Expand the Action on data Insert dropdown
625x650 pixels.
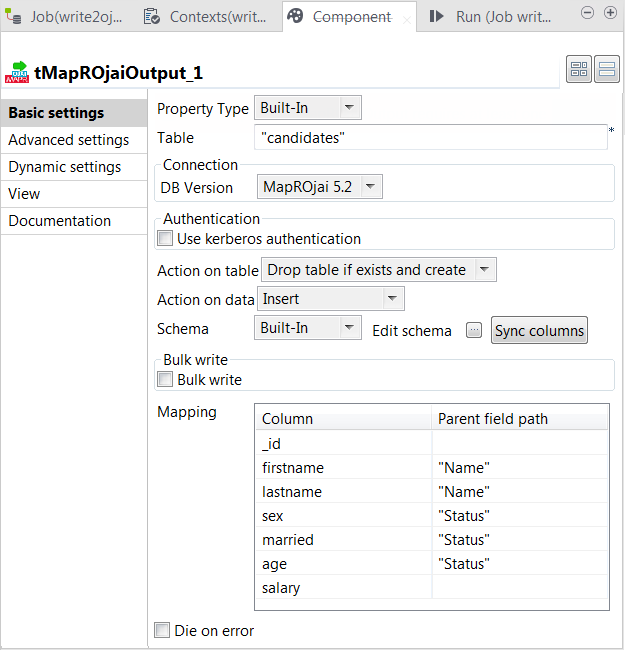[331, 299]
